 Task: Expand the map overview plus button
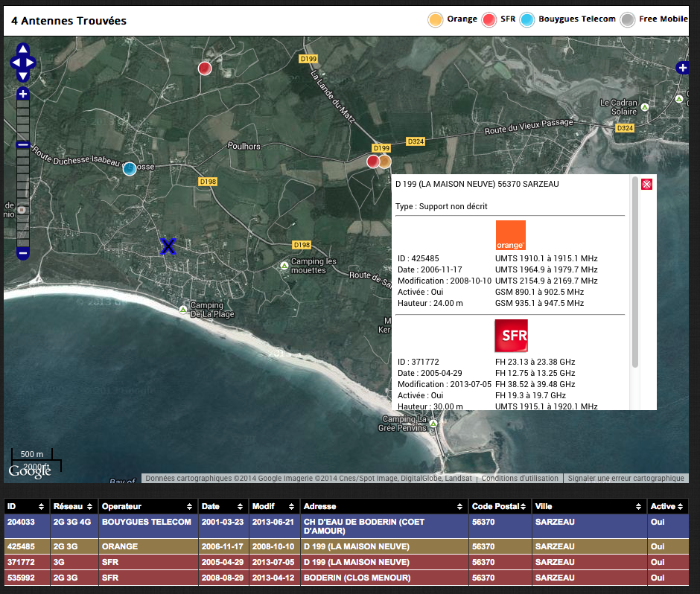coord(681,68)
